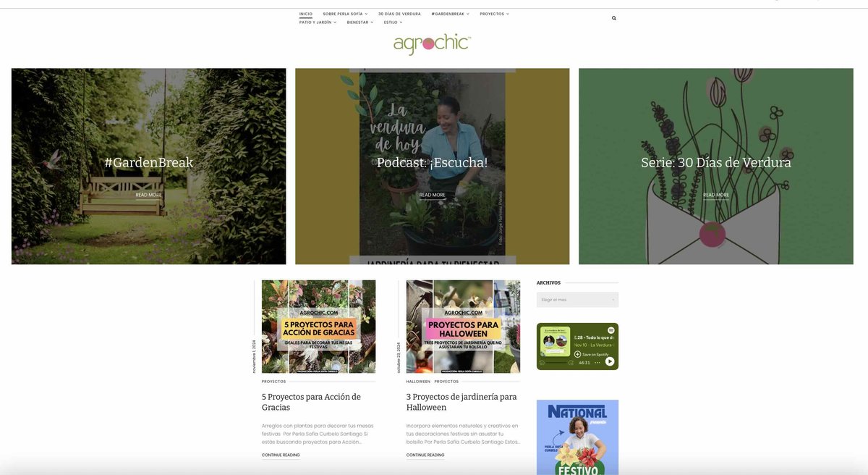This screenshot has width=868, height=475.
Task: Click the Spotify player progress bar
Action: (x=557, y=362)
